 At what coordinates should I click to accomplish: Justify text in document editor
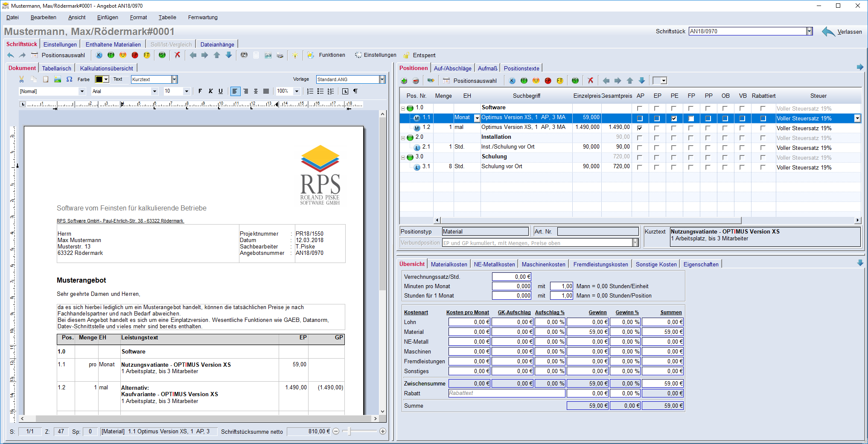[x=266, y=91]
